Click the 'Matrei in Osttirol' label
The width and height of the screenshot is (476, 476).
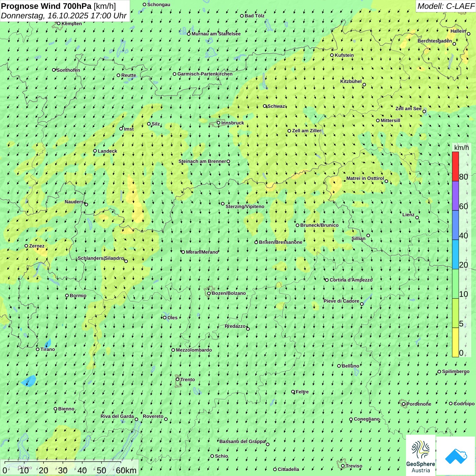365,178
